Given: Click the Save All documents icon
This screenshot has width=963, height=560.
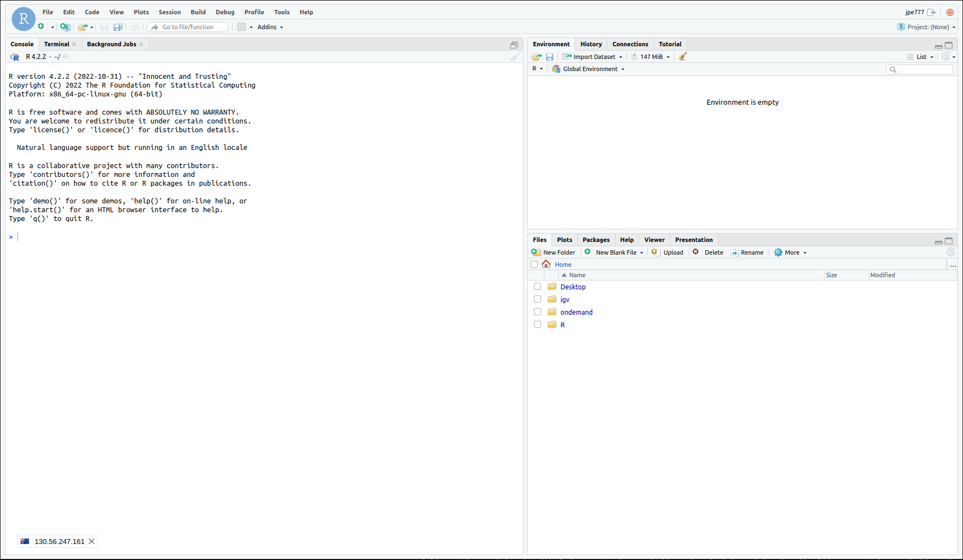Looking at the screenshot, I should tap(118, 27).
